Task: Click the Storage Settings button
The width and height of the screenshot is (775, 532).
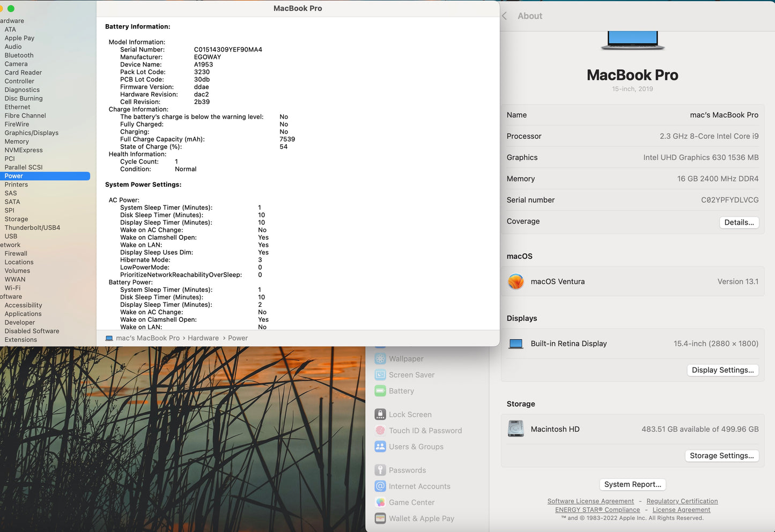Action: point(721,456)
